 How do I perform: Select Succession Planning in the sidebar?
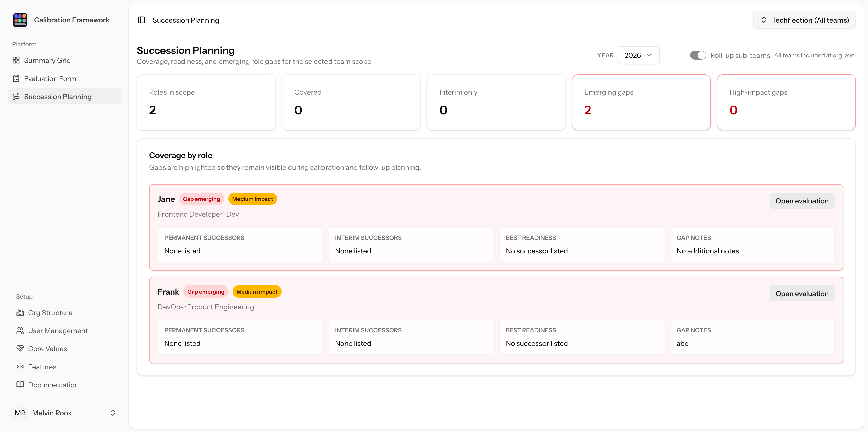[64, 97]
